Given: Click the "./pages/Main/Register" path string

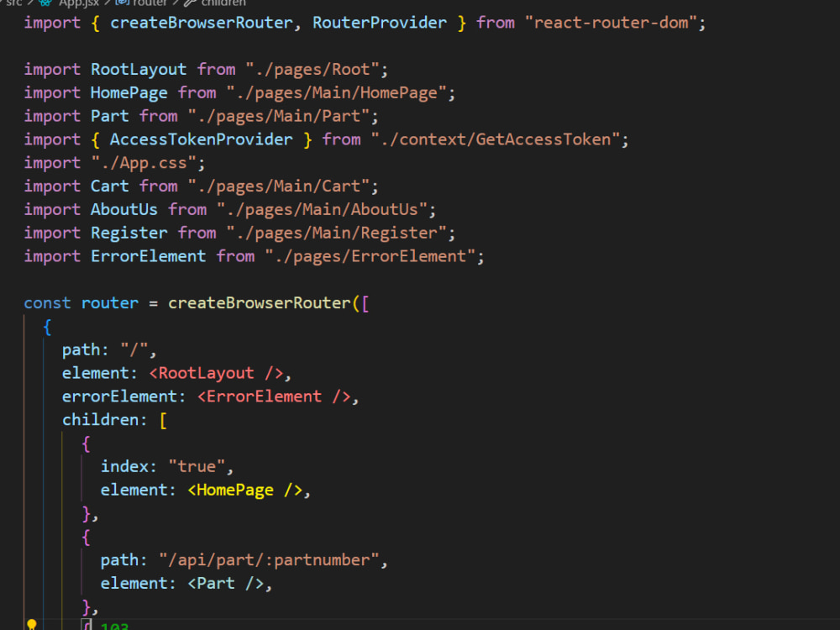Looking at the screenshot, I should click(x=337, y=233).
